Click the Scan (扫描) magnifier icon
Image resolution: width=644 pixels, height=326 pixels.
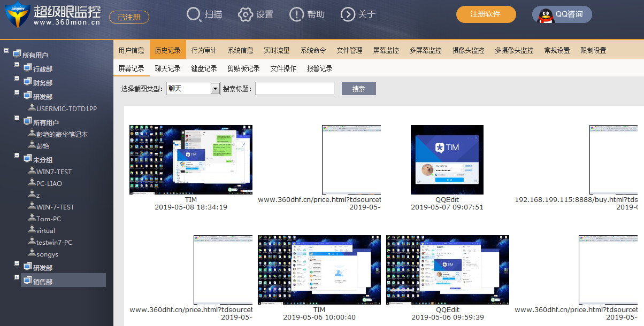pos(194,14)
